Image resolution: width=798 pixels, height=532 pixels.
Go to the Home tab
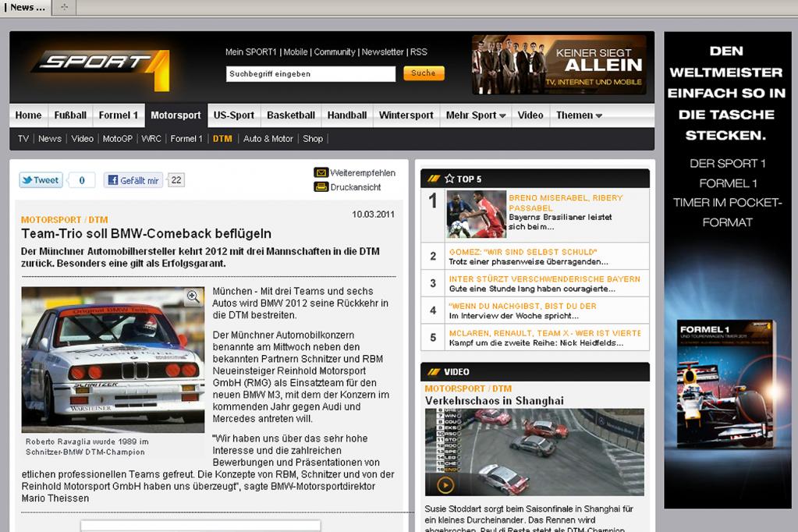(29, 115)
